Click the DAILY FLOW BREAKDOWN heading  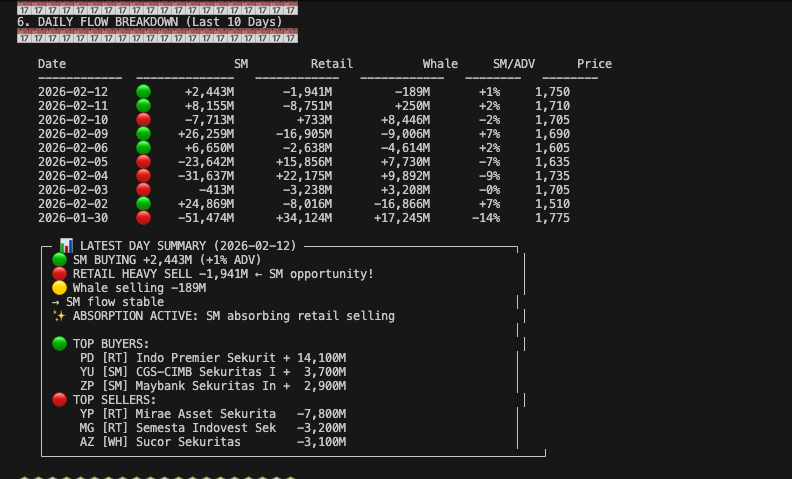click(150, 22)
